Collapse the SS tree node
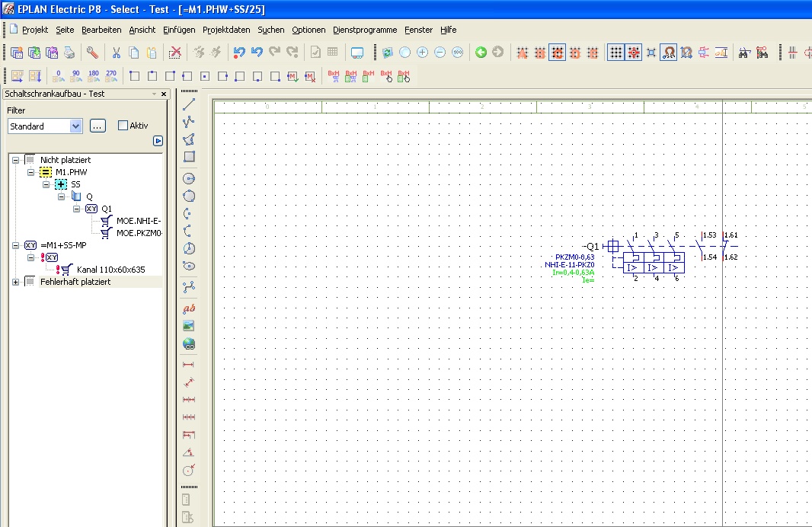This screenshot has height=527, width=812. [46, 184]
